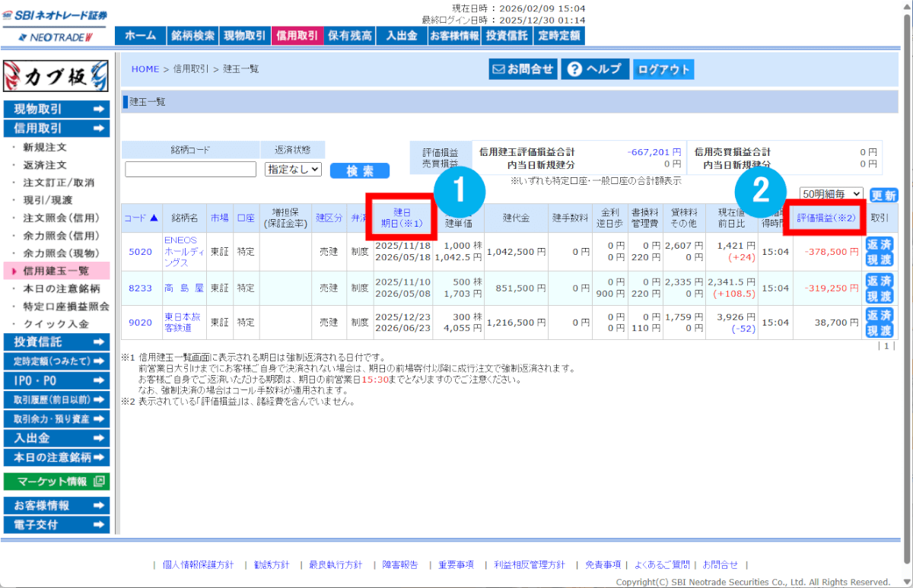Expand 現物取引 sidebar section
The width and height of the screenshot is (913, 588).
(56, 110)
